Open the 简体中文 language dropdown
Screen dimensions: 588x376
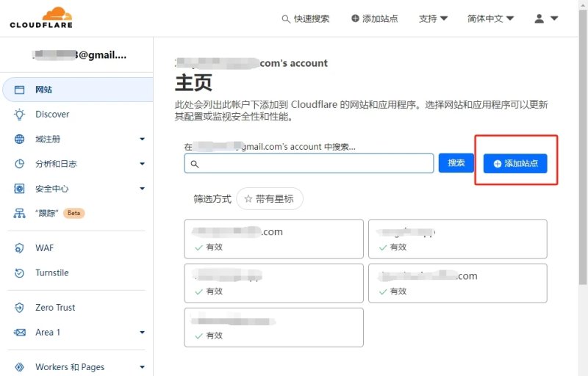point(490,18)
